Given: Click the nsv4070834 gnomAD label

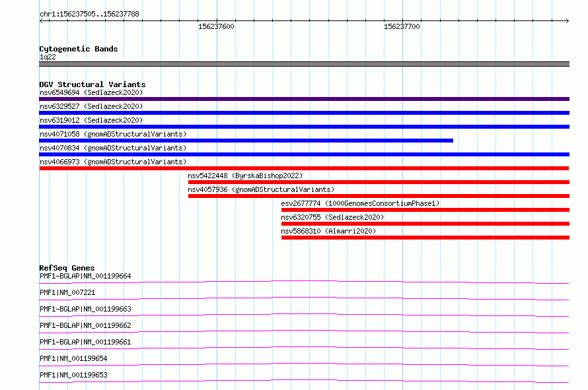Looking at the screenshot, I should tap(113, 148).
